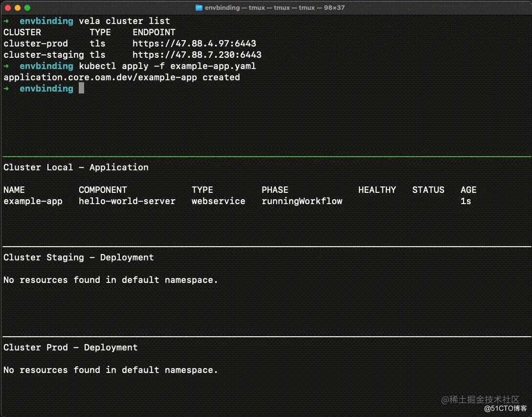Click the '1s' age value
The width and height of the screenshot is (532, 417).
(x=466, y=201)
